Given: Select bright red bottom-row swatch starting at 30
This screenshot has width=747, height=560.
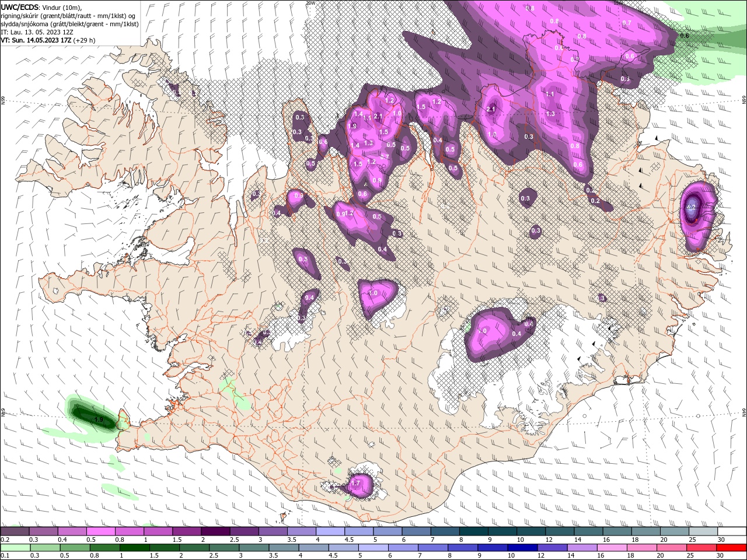Looking at the screenshot, I should click(732, 548).
